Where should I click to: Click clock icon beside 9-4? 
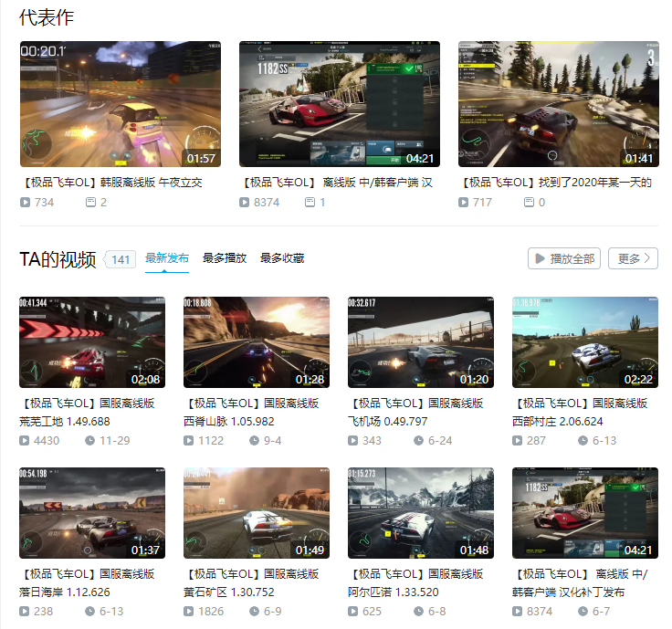pos(255,440)
